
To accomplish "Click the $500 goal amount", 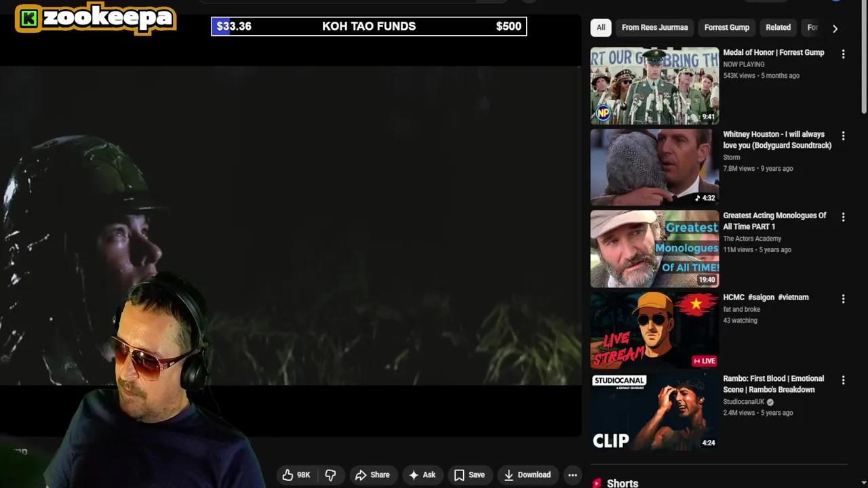I will click(509, 26).
